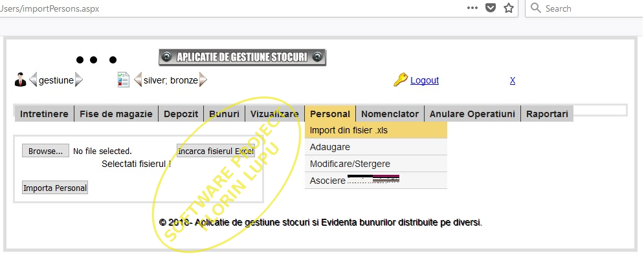Open the Anulare Operatiuni menu
644x255 pixels.
[x=472, y=114]
